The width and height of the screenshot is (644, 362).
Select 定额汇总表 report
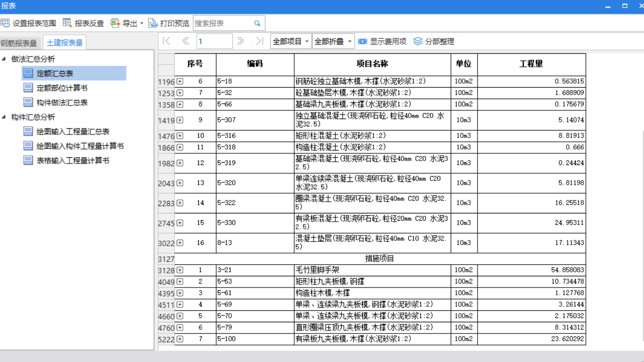pos(74,74)
